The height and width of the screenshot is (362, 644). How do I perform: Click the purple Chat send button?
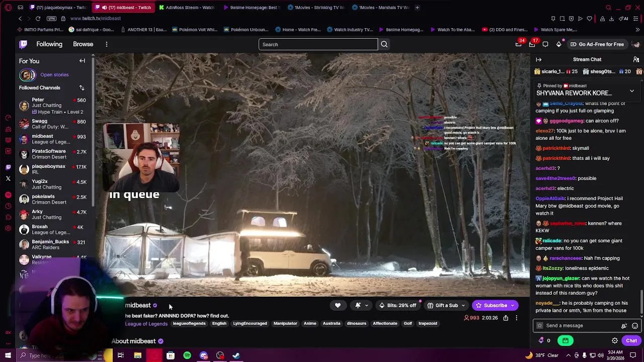631,340
